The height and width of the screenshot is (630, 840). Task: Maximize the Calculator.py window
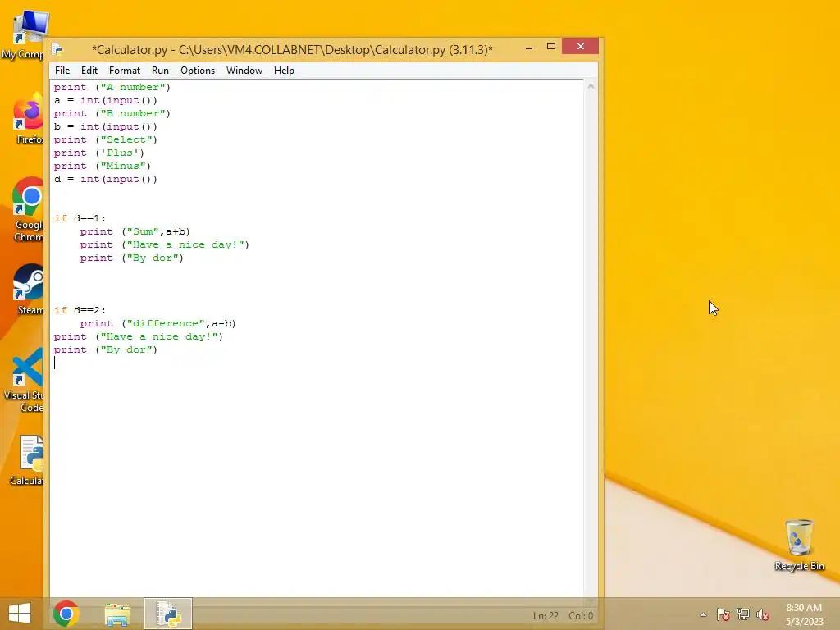(x=550, y=47)
